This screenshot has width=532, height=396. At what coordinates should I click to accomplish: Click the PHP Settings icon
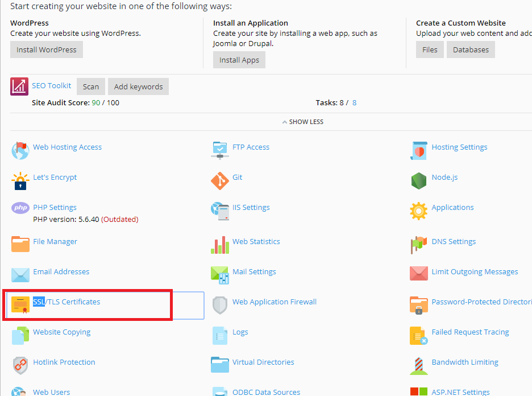point(20,208)
